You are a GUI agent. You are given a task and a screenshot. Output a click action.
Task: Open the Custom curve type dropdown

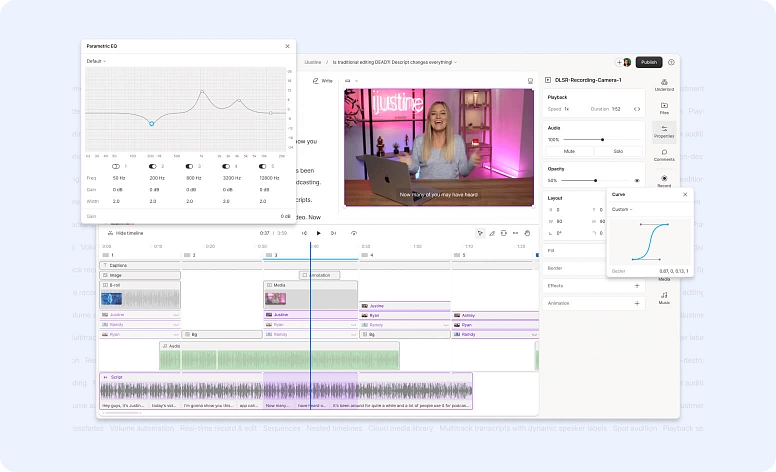click(x=622, y=209)
